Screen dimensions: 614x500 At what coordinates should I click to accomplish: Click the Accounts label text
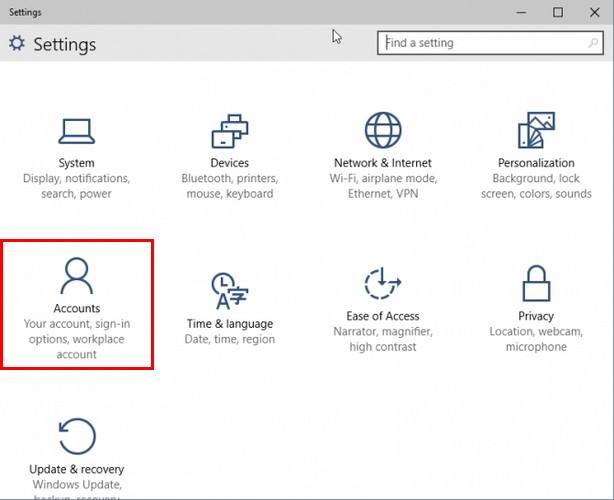[x=77, y=308]
